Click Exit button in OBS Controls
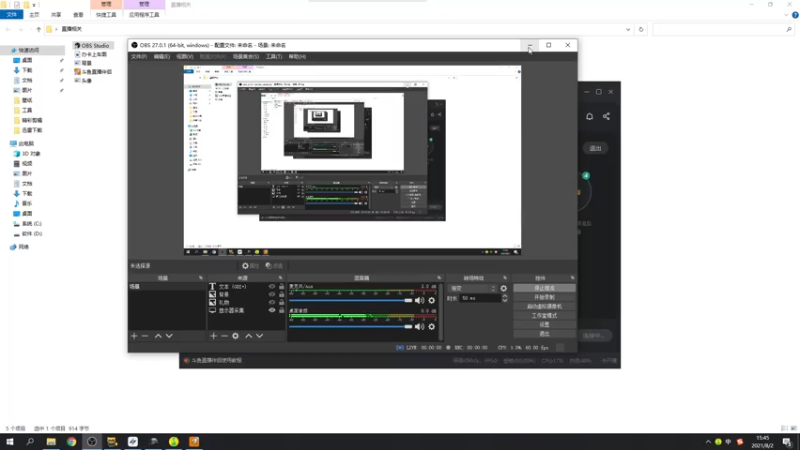Viewport: 800px width, 450px height. [x=544, y=334]
